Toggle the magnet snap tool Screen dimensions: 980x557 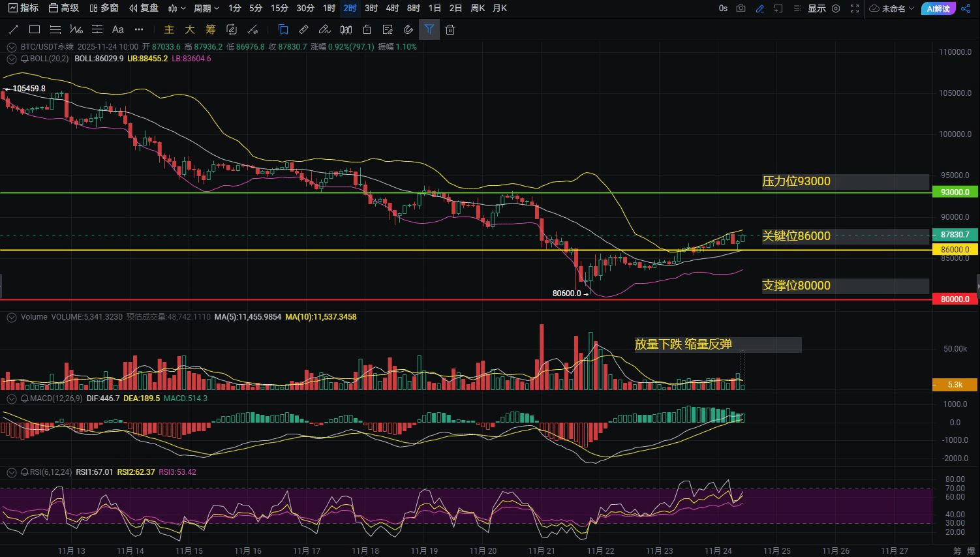[408, 29]
